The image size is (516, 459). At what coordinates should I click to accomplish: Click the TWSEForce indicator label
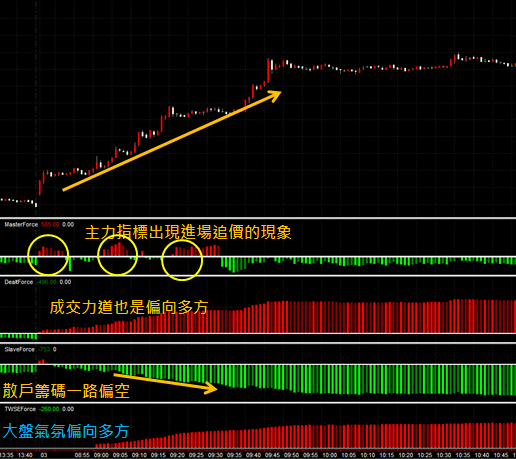(x=20, y=409)
